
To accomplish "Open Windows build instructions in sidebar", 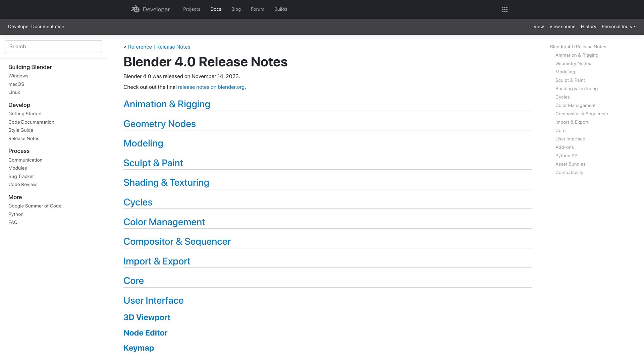I will [x=18, y=76].
